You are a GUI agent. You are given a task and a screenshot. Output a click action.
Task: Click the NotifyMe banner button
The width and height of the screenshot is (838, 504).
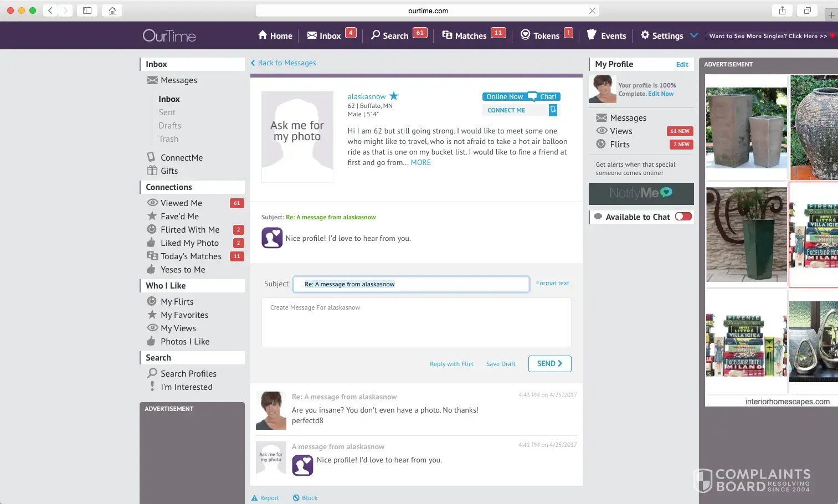641,193
